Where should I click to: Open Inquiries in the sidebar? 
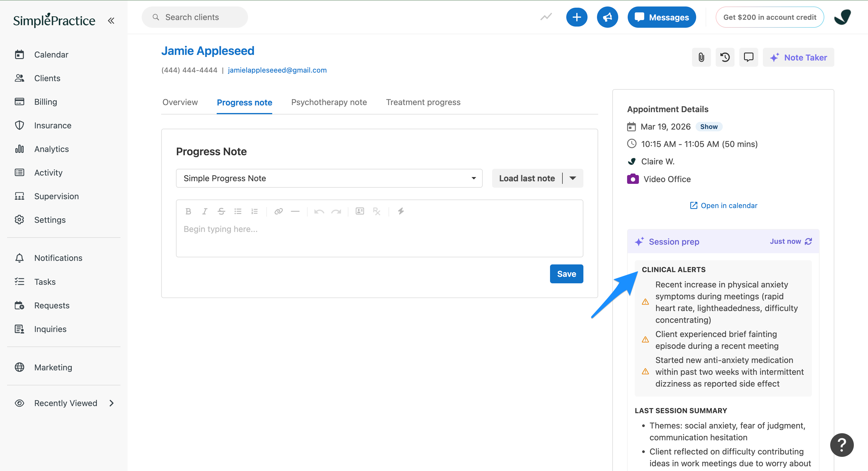pos(50,329)
